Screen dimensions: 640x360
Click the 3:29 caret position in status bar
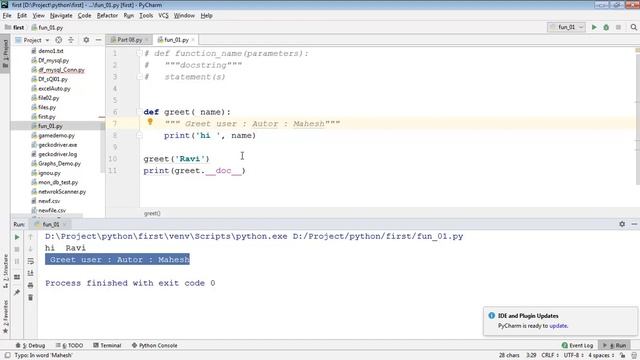click(531, 356)
